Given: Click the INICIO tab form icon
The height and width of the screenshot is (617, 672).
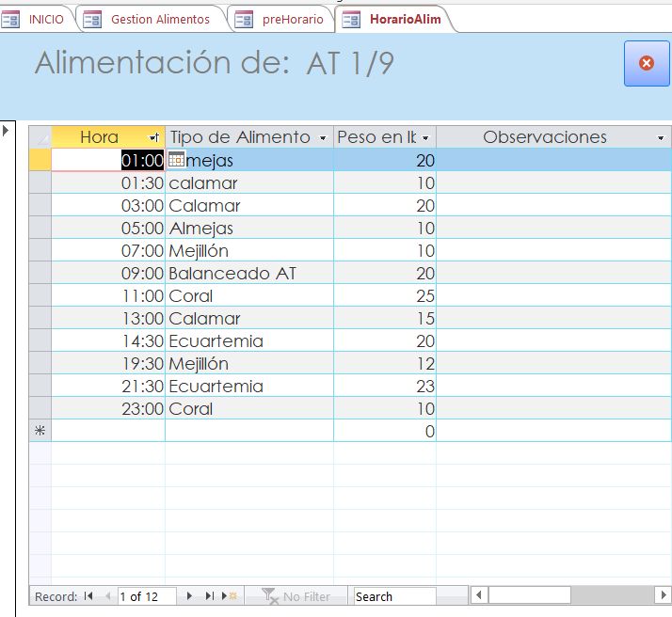Looking at the screenshot, I should pyautogui.click(x=10, y=20).
